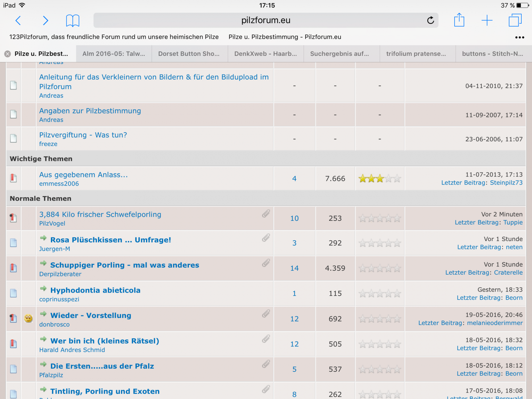Open the Pilze u. Pilzbestimmung bookmark
Viewport: 532px width, 399px height.
pyautogui.click(x=285, y=37)
